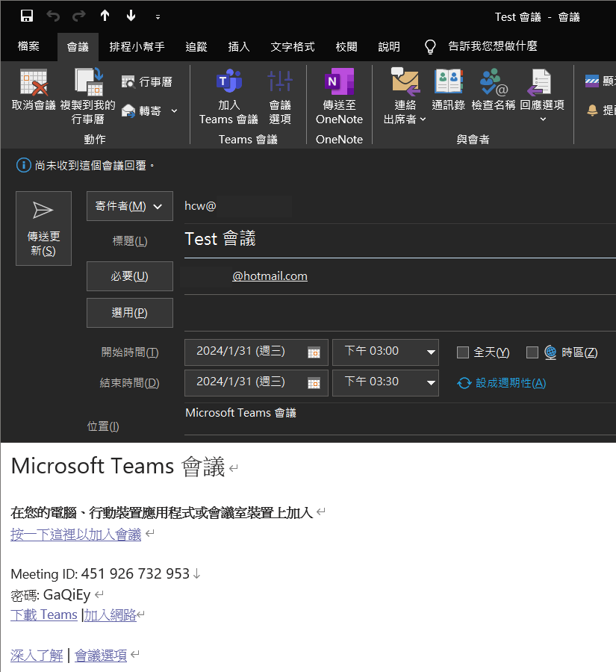Open Teams 會議選項 sliders icon

[280, 81]
